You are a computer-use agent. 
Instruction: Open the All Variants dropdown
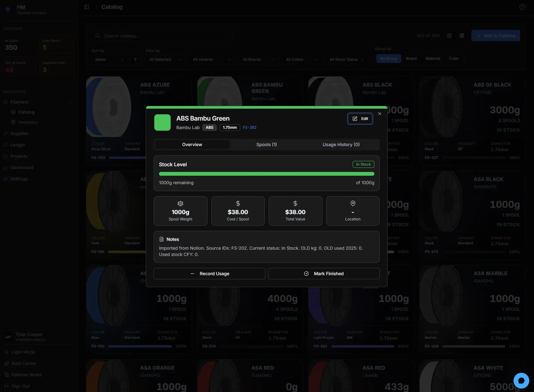point(212,60)
